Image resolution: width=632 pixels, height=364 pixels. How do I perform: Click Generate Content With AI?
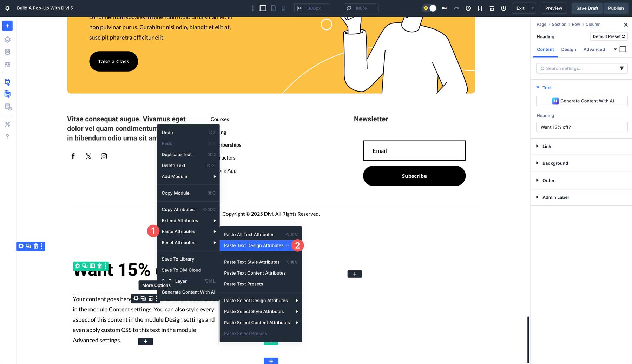(582, 101)
